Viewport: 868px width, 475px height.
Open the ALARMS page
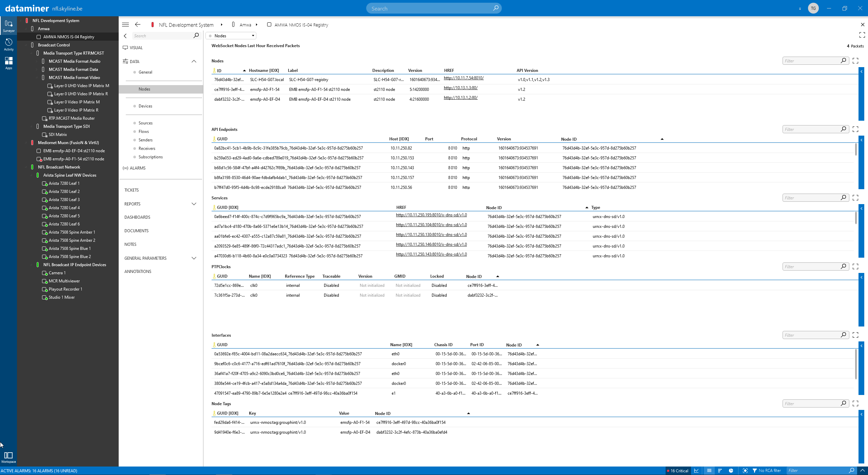pyautogui.click(x=137, y=168)
